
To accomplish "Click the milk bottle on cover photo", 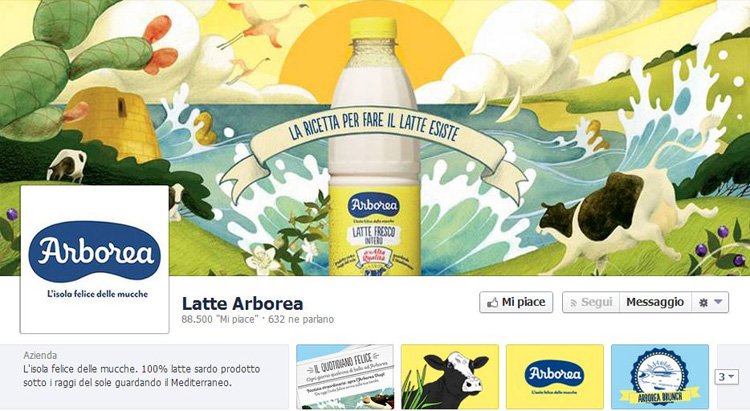I will (x=374, y=146).
